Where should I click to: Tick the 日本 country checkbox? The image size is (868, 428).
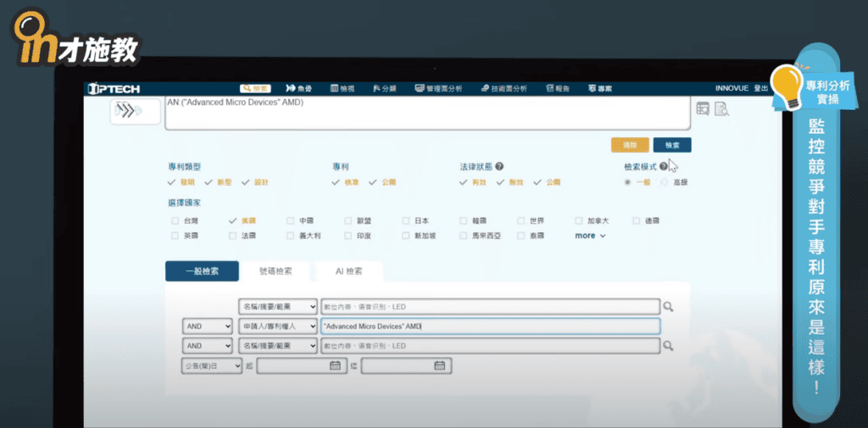point(405,220)
